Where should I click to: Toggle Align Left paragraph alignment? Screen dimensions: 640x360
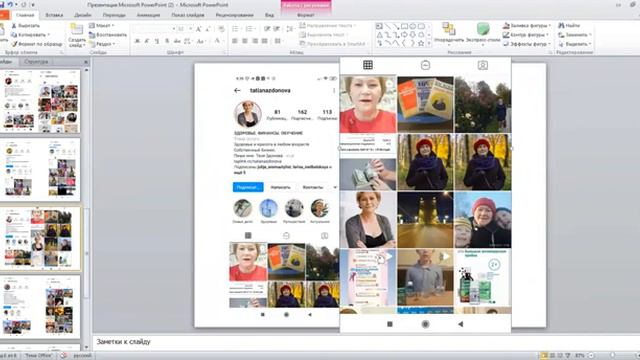coord(235,41)
